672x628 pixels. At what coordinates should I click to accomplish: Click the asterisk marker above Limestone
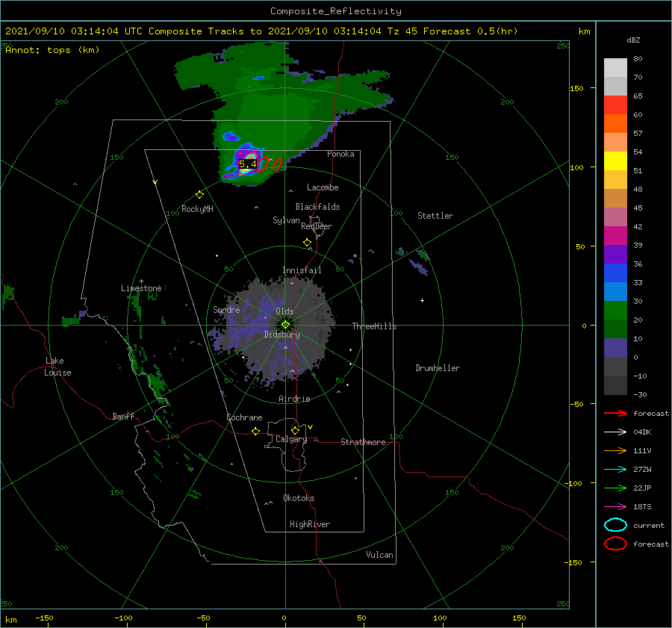(141, 282)
